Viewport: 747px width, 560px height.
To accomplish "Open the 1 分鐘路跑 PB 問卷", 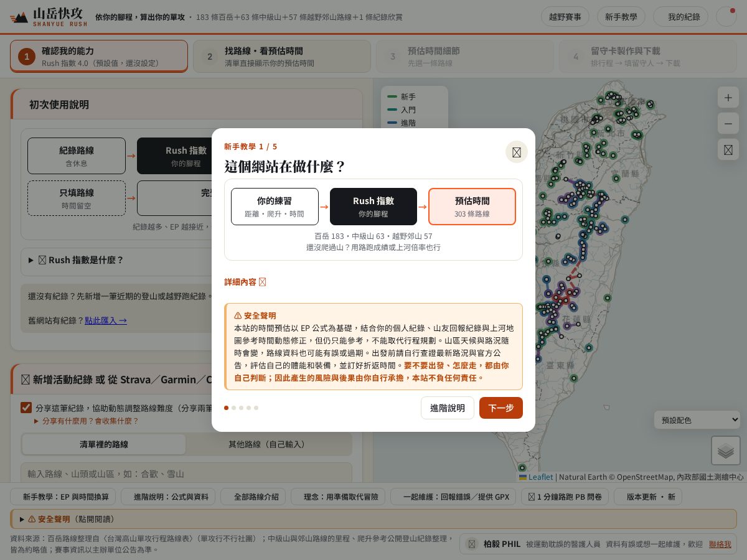I will coord(565,497).
